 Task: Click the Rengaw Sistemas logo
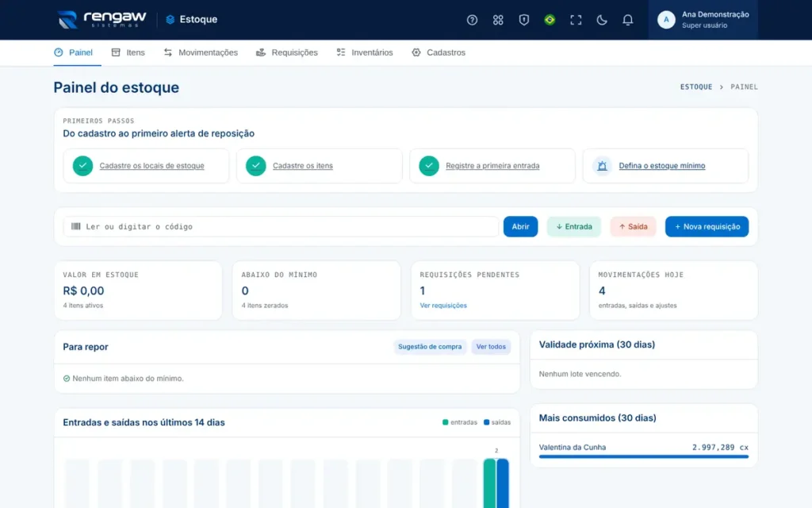101,20
